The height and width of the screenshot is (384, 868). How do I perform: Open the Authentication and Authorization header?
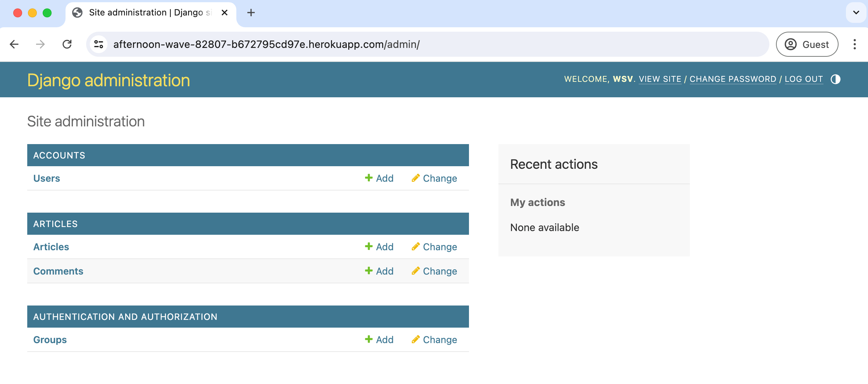(x=125, y=317)
